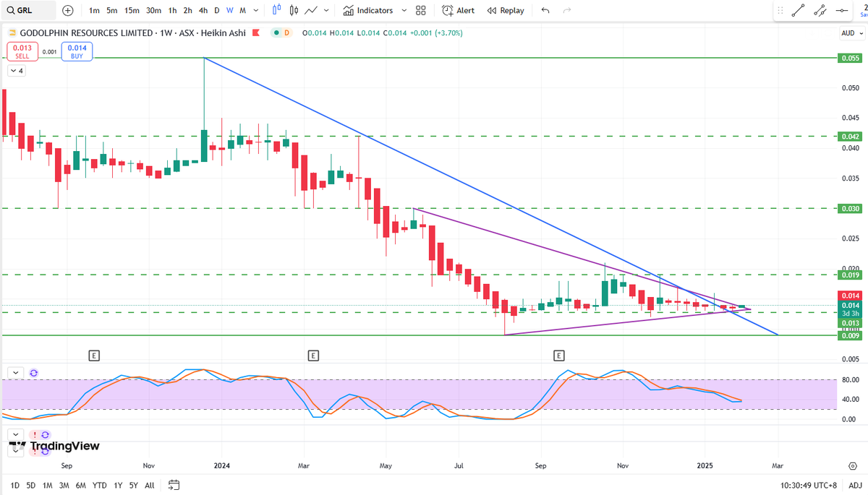
Task: Switch to the 15m timeframe
Action: (132, 11)
